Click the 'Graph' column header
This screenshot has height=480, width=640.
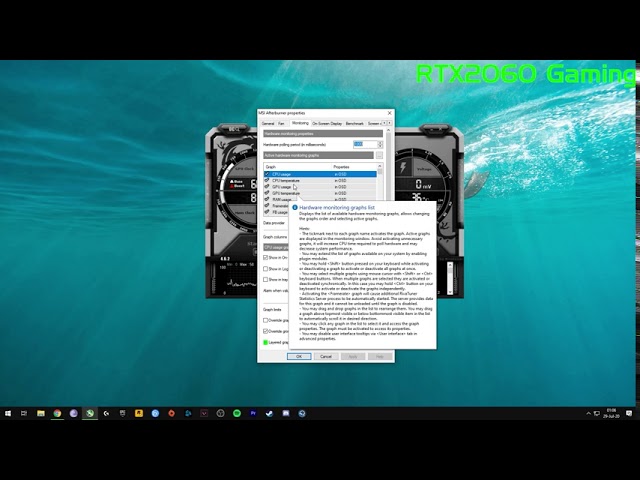[x=298, y=167]
